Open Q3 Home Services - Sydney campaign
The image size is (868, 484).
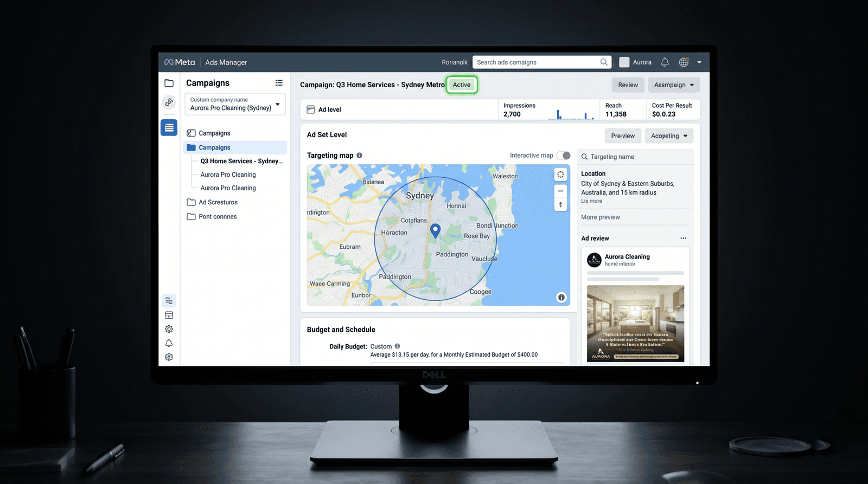(x=241, y=161)
